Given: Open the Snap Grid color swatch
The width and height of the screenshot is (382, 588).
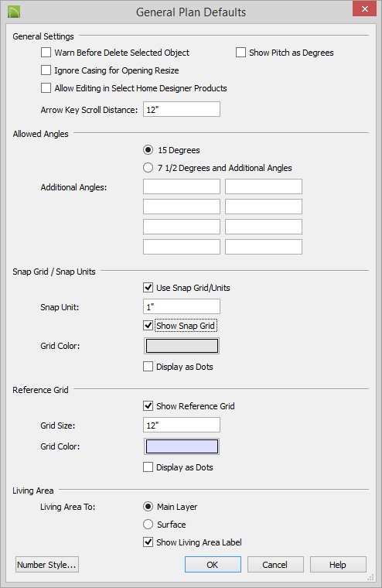Looking at the screenshot, I should click(x=182, y=346).
